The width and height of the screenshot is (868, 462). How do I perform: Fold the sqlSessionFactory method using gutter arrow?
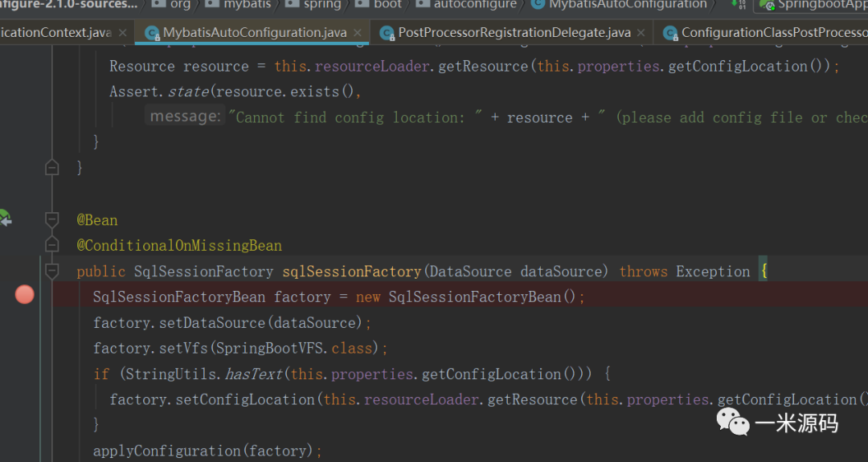[x=52, y=270]
